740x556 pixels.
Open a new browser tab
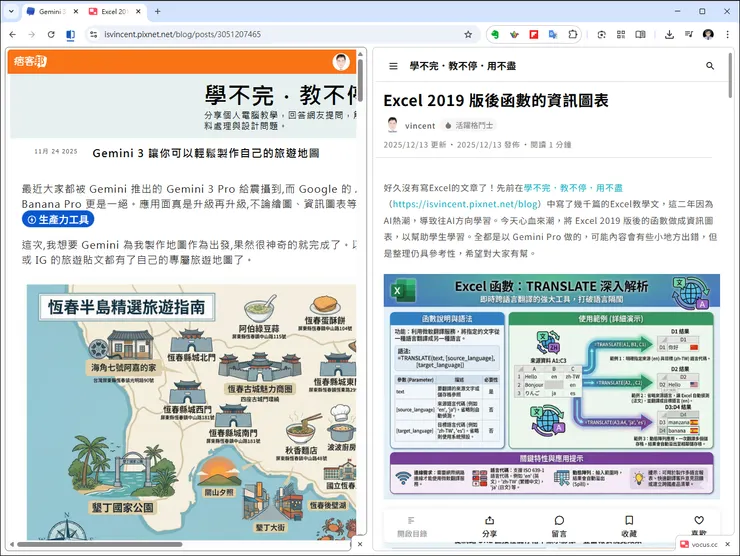[158, 12]
